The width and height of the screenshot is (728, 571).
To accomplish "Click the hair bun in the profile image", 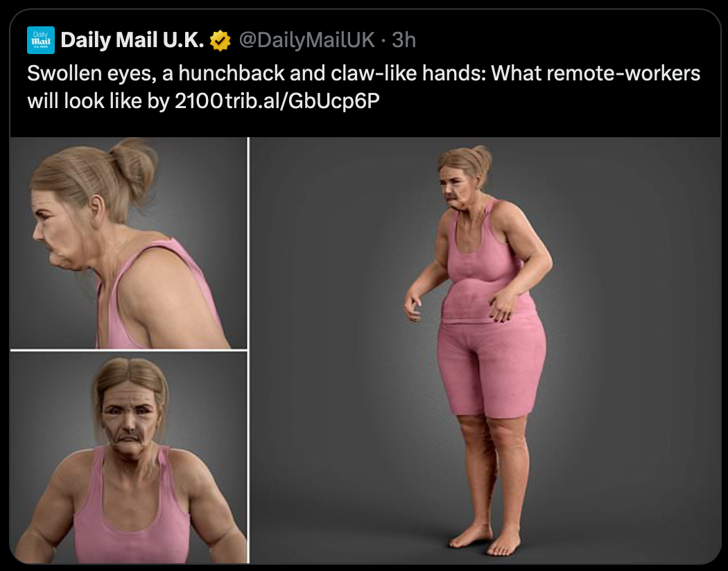I will [x=133, y=166].
